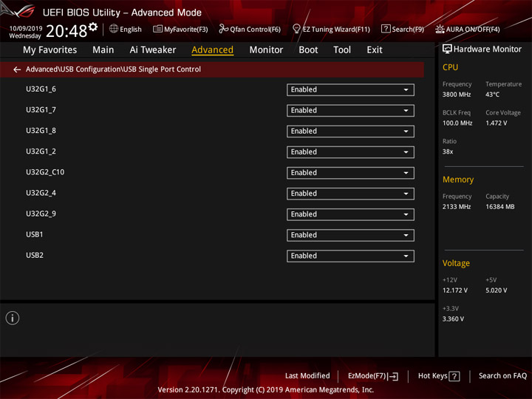Launch EZ Tuning Wizard(F11) label
Viewport: 532px width, 399px height.
point(336,29)
